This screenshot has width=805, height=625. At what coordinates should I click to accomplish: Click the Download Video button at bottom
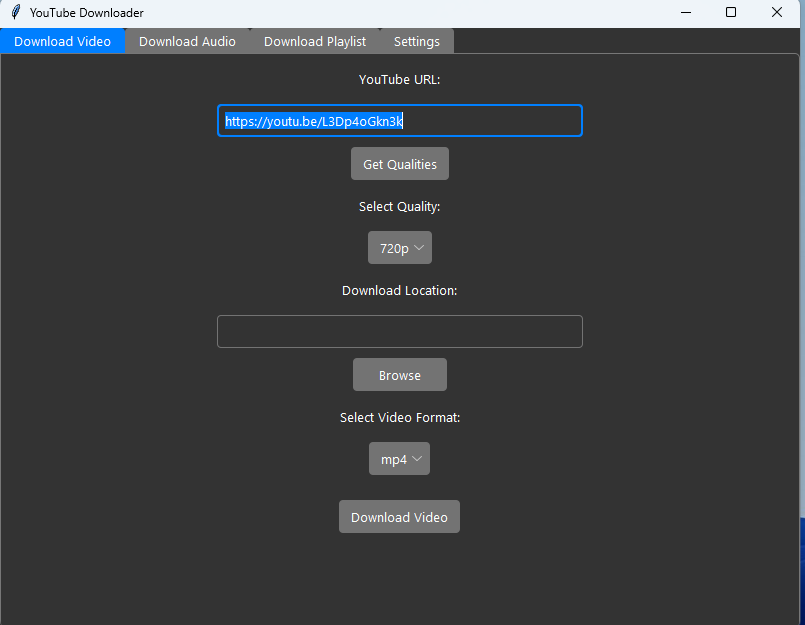(399, 517)
